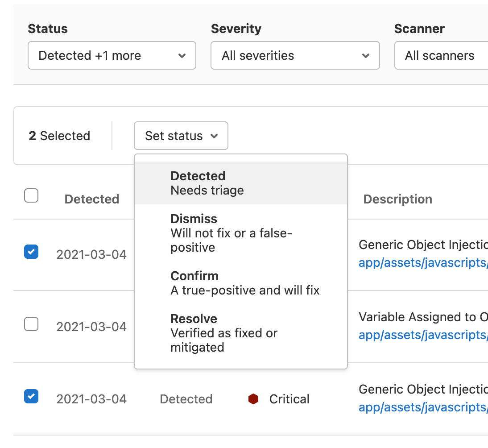The width and height of the screenshot is (488, 448).
Task: Open the Severity filter showing All severities
Action: tap(295, 55)
